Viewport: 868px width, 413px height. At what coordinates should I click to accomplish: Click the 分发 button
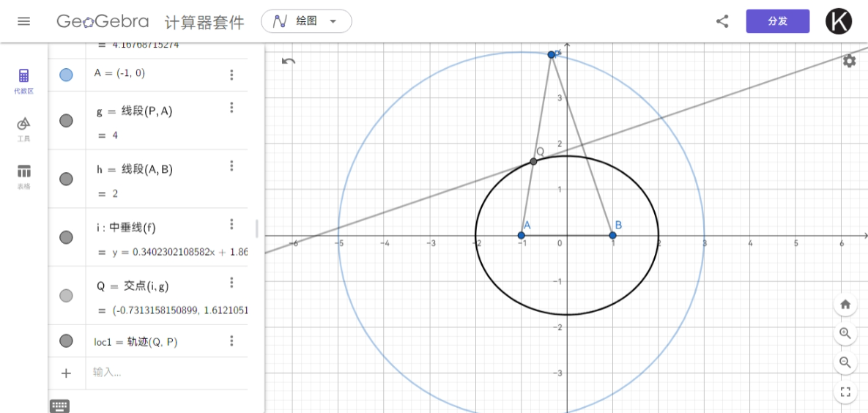(777, 21)
